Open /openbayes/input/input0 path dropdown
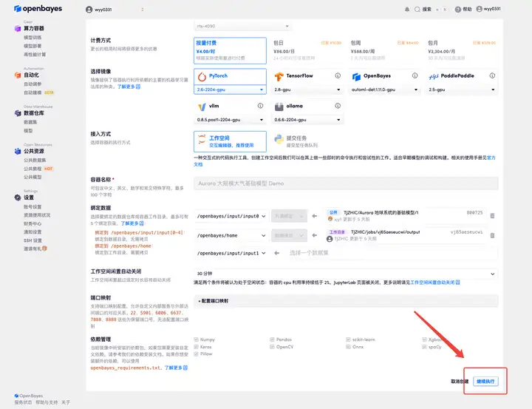Viewport: 532px width, 409px height. click(x=231, y=216)
